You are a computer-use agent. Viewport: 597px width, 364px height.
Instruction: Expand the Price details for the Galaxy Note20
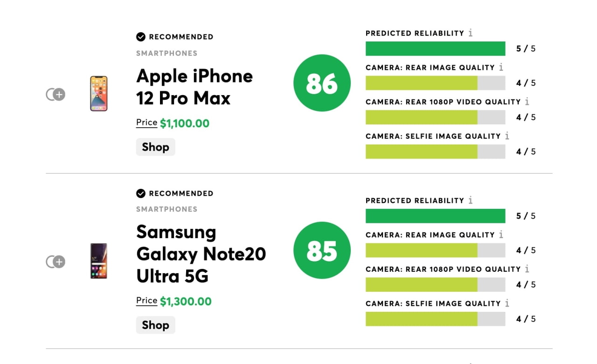pyautogui.click(x=146, y=300)
